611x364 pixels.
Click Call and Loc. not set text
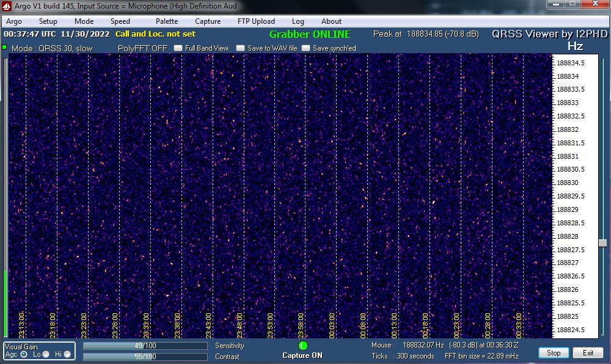[x=155, y=34]
